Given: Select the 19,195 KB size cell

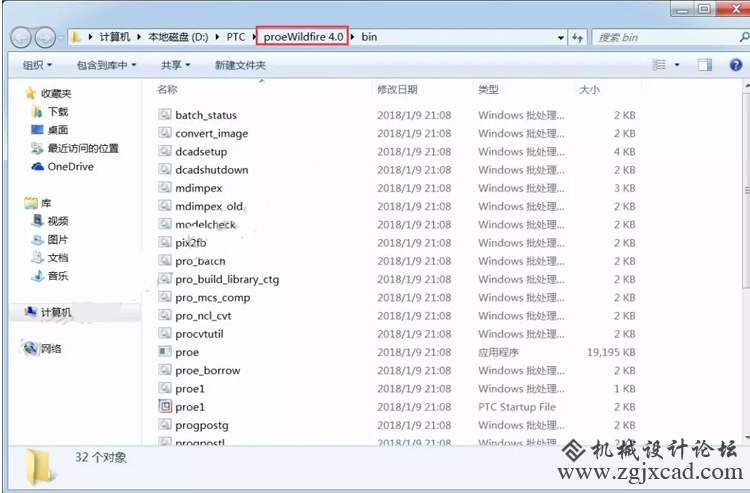Looking at the screenshot, I should coord(611,352).
